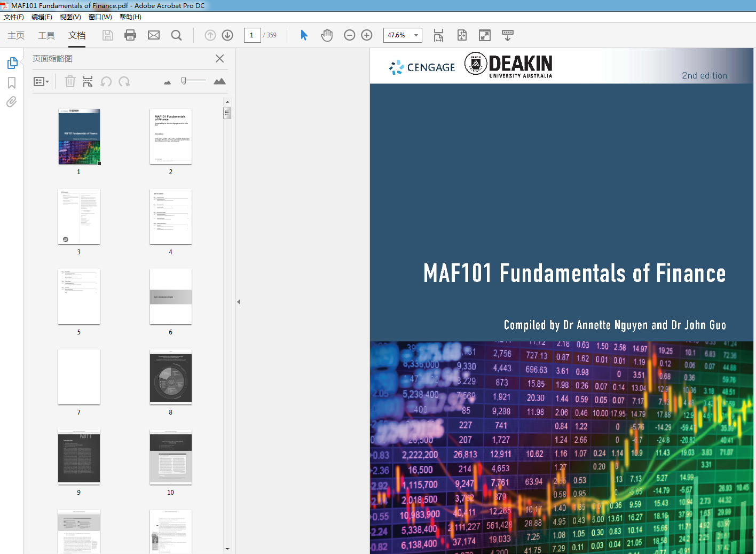Select page 10 thumbnail
This screenshot has height=554, width=756.
click(171, 457)
